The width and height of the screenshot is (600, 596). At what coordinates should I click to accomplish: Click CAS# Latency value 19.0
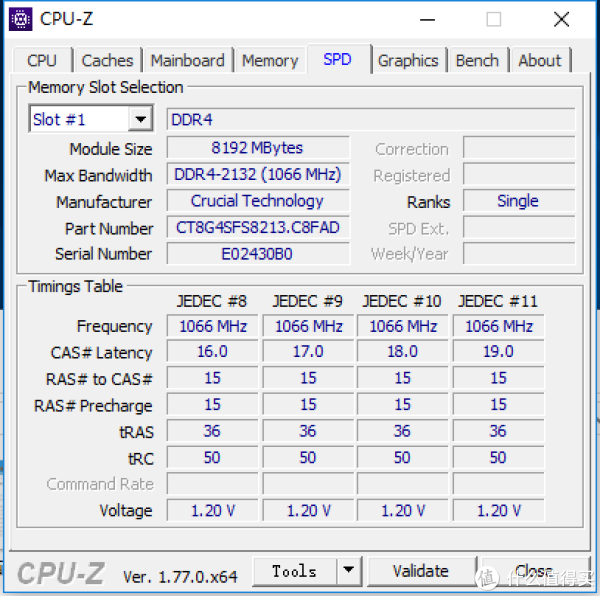click(498, 352)
